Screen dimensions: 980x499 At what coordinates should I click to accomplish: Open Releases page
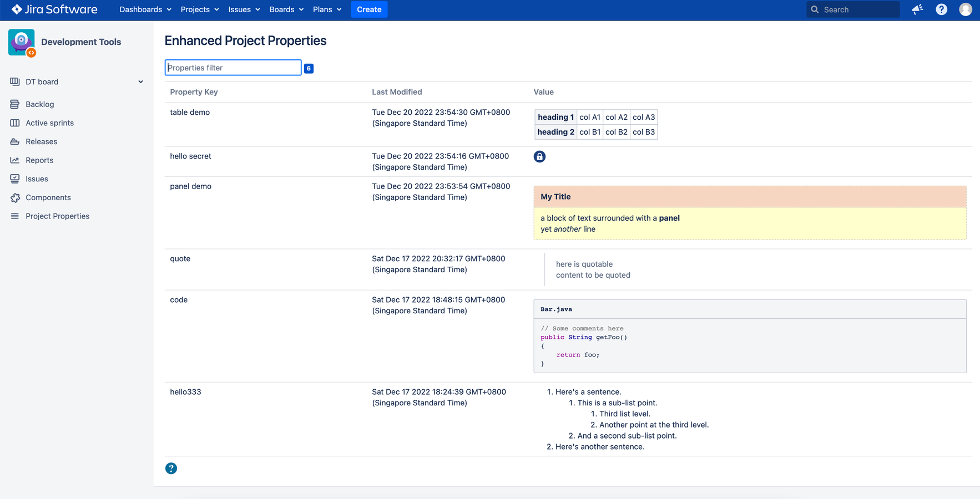(x=41, y=141)
